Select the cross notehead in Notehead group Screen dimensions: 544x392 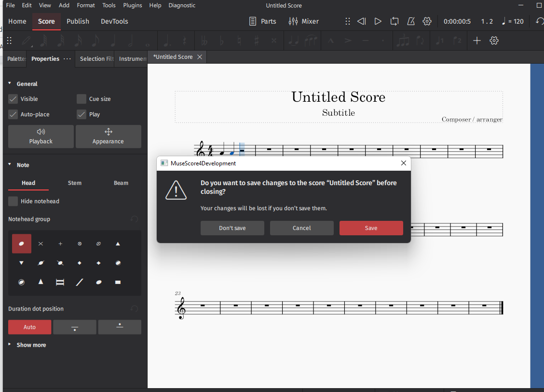point(41,243)
